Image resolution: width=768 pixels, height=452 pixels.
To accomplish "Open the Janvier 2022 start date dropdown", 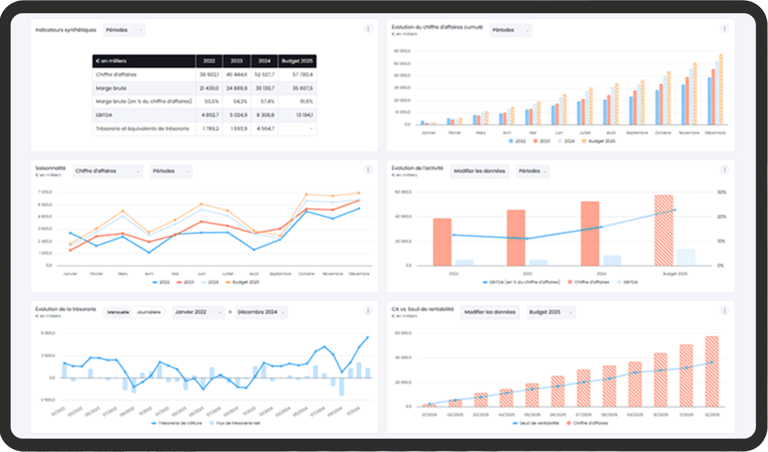I will (198, 312).
